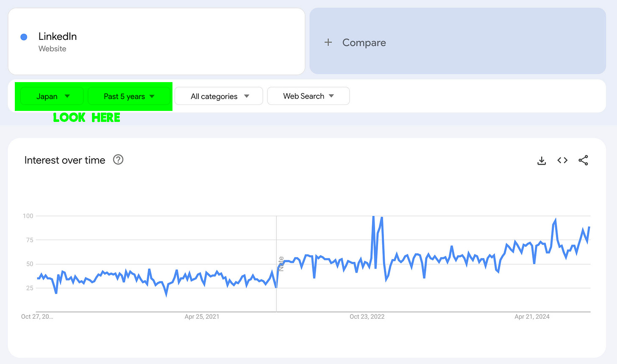Click the 75 y-axis value
The height and width of the screenshot is (364, 617).
click(30, 240)
